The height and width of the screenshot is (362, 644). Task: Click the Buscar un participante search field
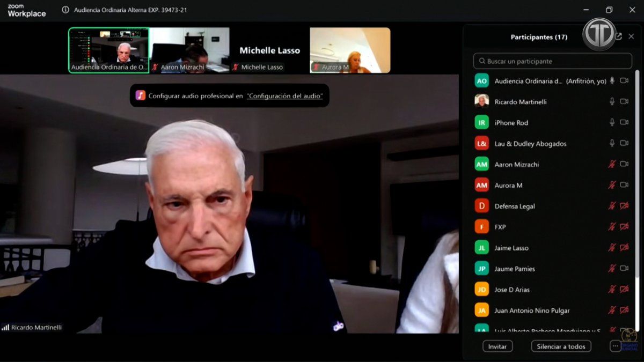coord(553,61)
